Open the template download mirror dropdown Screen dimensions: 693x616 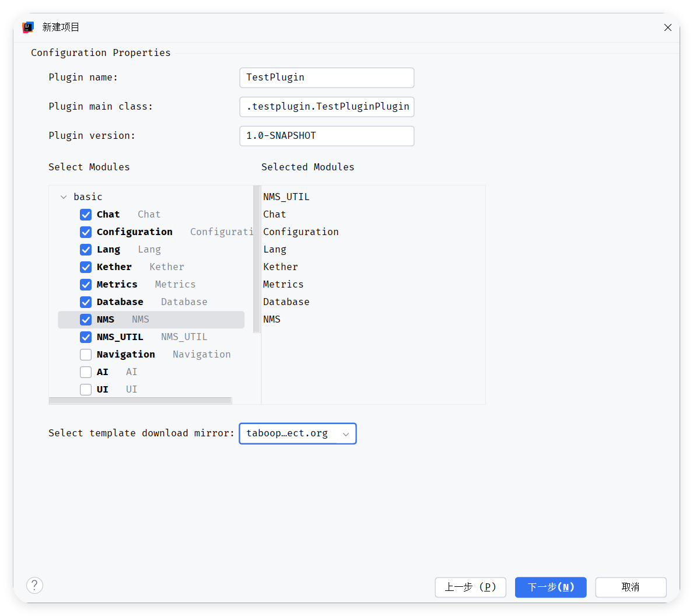point(297,433)
